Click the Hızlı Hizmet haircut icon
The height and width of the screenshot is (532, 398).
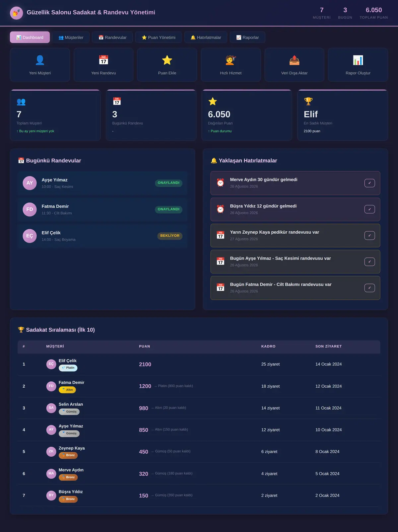pyautogui.click(x=231, y=60)
